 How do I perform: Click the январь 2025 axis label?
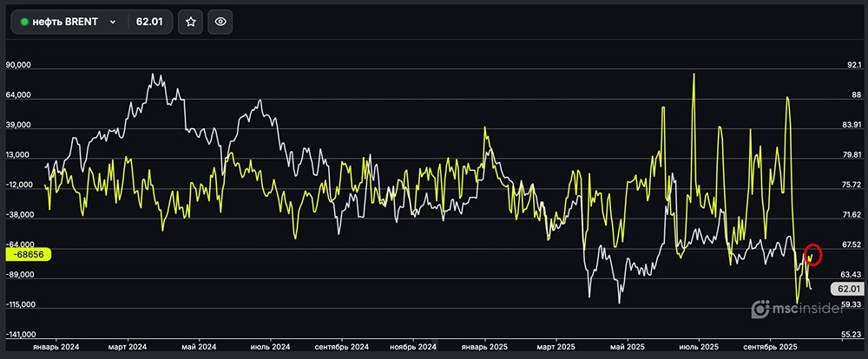(x=484, y=348)
